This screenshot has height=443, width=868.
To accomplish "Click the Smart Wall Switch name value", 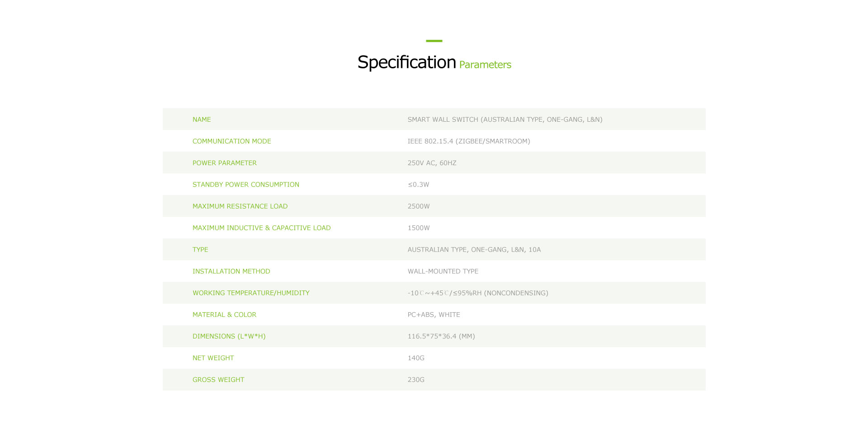I will (505, 119).
